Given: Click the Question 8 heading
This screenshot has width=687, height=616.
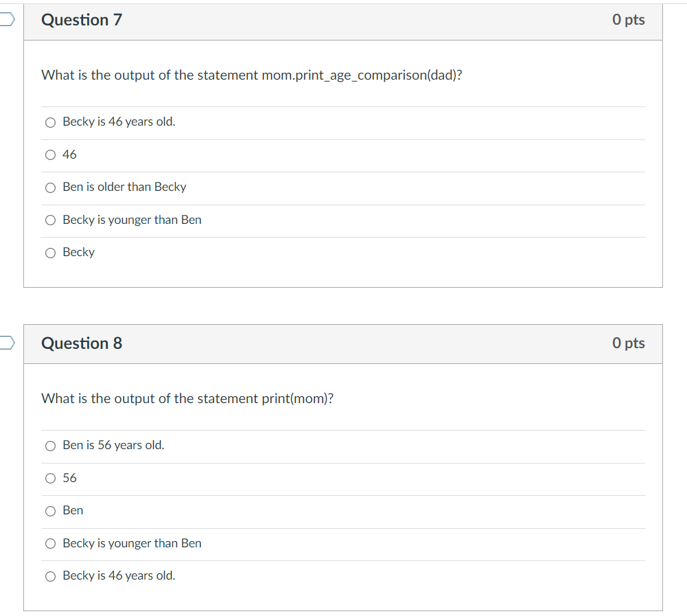Looking at the screenshot, I should (x=82, y=343).
